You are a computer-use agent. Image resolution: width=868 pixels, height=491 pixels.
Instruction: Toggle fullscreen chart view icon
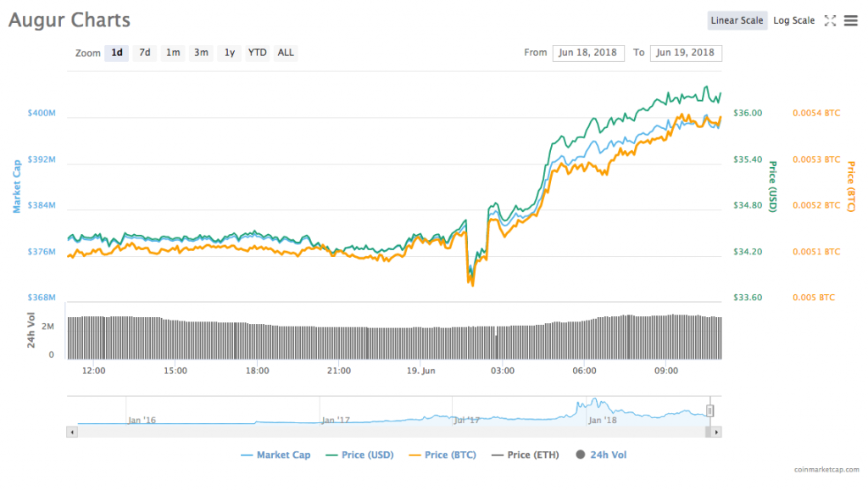(830, 21)
